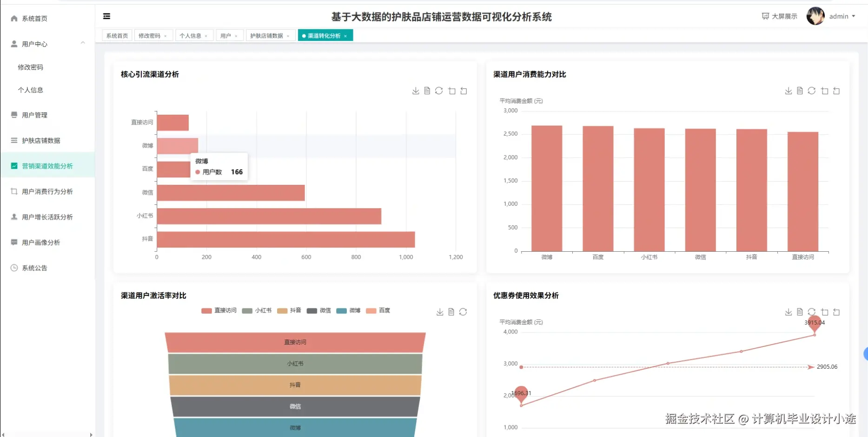The width and height of the screenshot is (868, 437).
Task: Open 用户消费行为分析 in sidebar
Action: click(x=47, y=191)
